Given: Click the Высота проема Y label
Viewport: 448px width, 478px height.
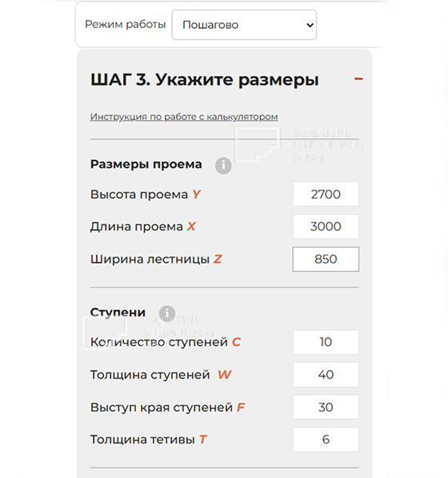Looking at the screenshot, I should click(146, 195).
